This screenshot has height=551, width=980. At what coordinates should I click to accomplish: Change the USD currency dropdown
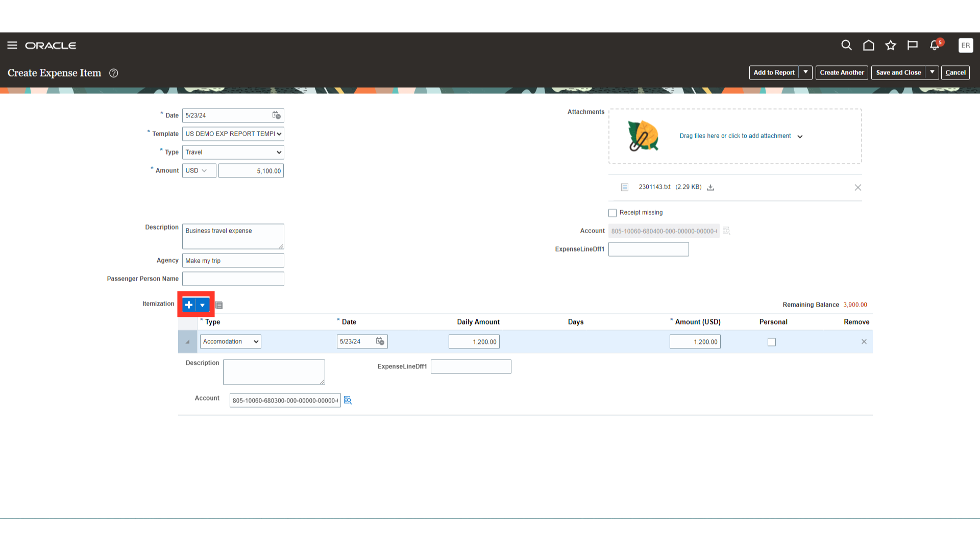pyautogui.click(x=199, y=170)
